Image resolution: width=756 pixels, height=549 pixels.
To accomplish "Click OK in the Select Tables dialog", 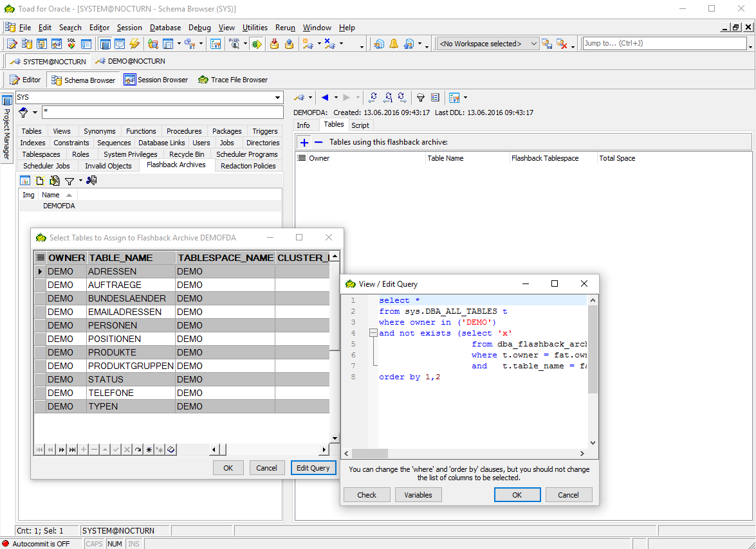I will pos(228,467).
